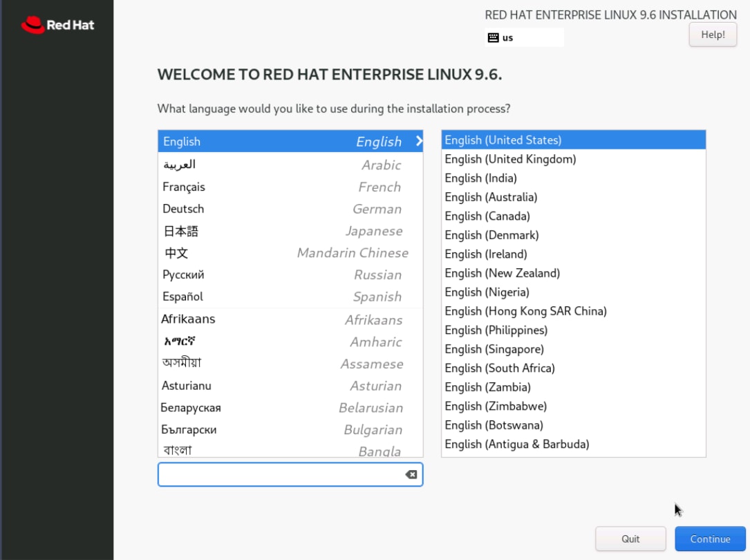Select the Assamese language row

click(x=290, y=364)
